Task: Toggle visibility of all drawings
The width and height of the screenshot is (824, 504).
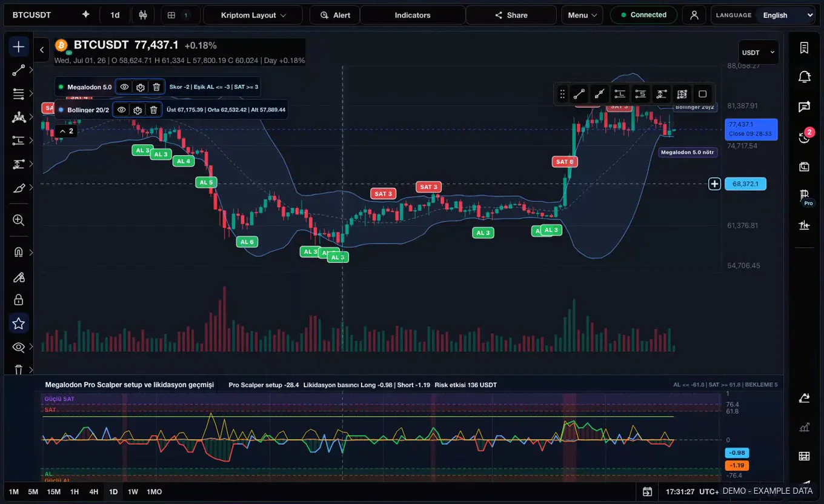Action: 19,347
